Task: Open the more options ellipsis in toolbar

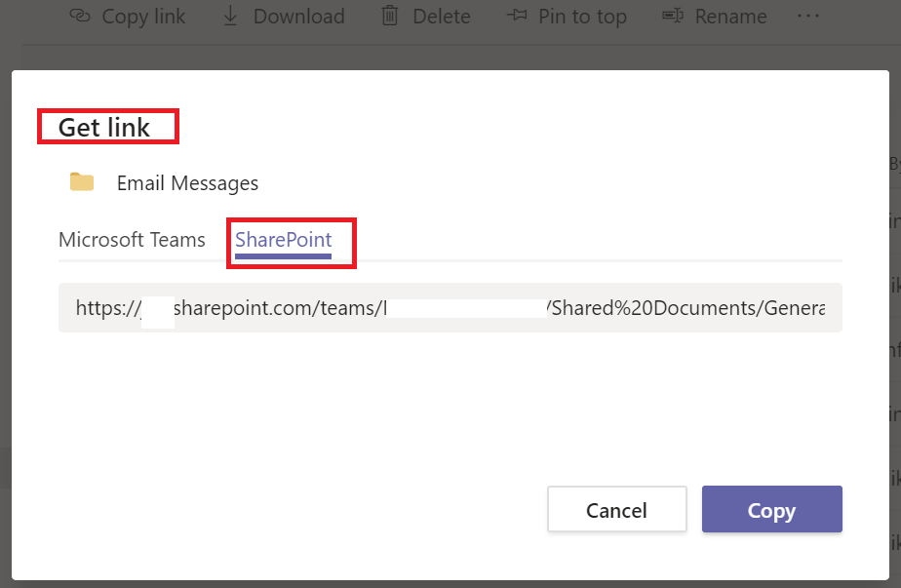Action: click(808, 16)
